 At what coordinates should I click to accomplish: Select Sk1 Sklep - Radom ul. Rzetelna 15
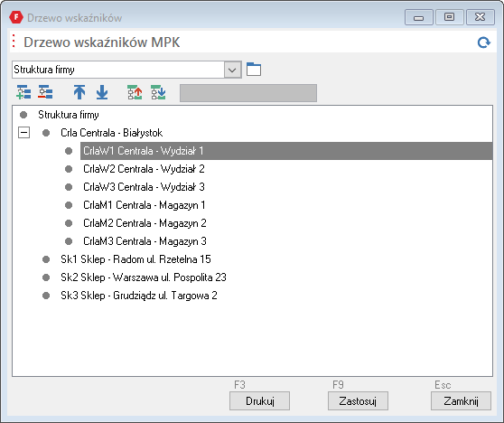135,259
